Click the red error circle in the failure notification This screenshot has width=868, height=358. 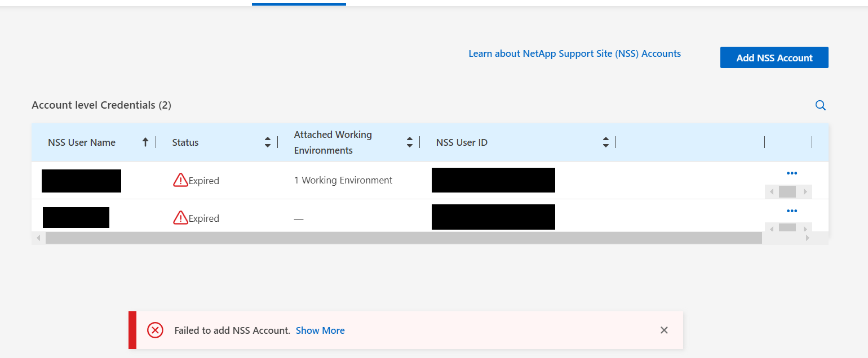click(x=155, y=330)
